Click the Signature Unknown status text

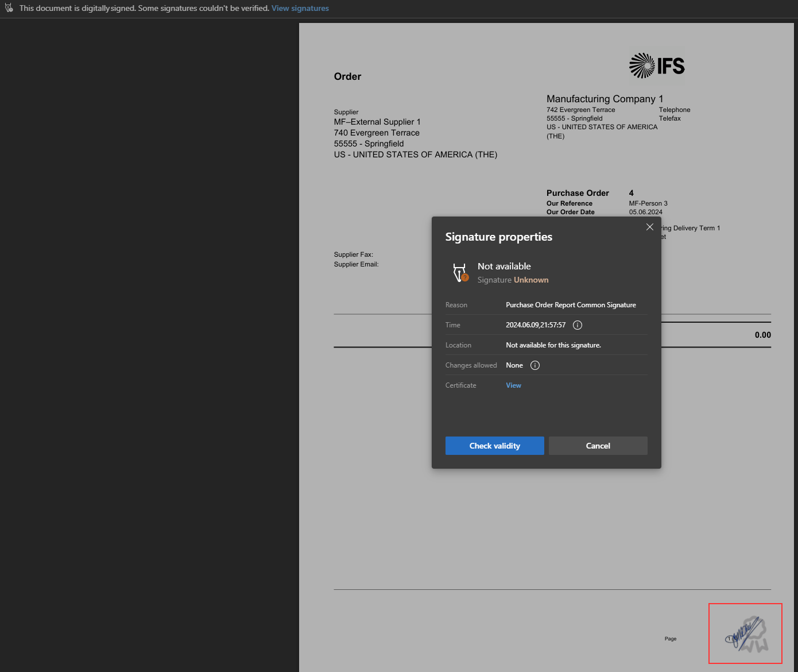point(513,280)
